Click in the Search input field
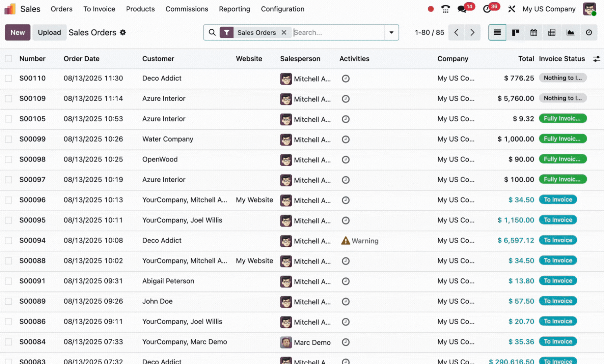 (338, 32)
